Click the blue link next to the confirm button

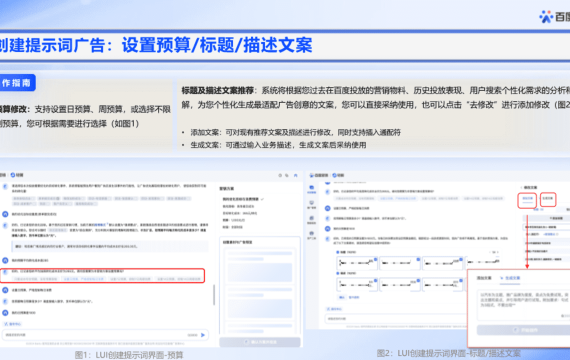(x=354, y=297)
